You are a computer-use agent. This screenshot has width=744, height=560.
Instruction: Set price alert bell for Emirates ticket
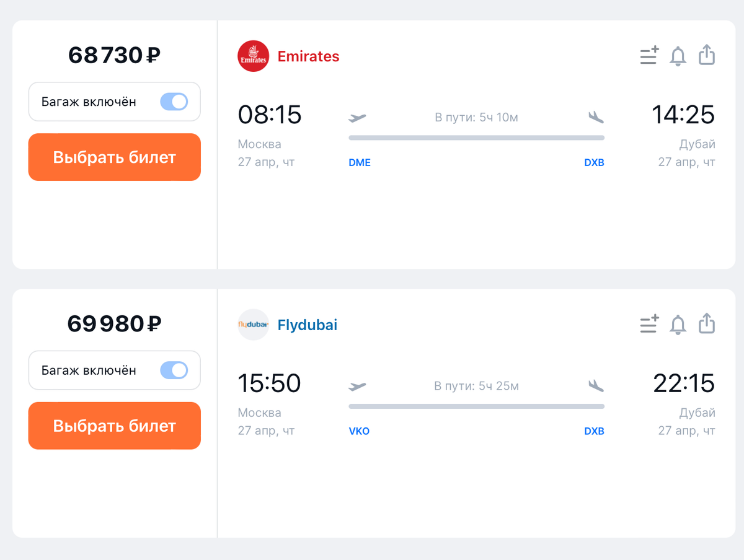(x=678, y=56)
